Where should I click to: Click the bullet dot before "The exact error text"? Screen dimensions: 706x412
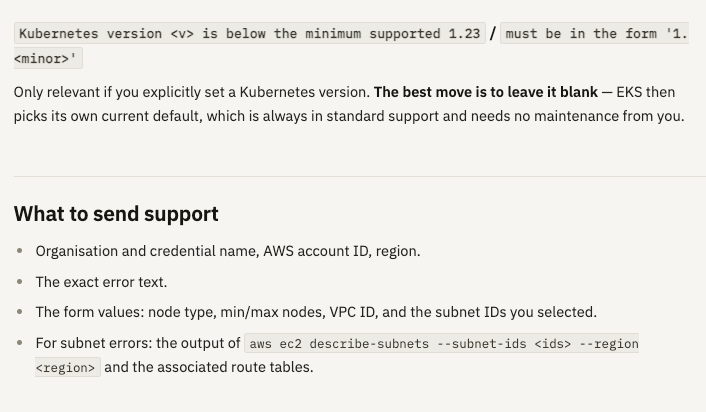(x=19, y=282)
